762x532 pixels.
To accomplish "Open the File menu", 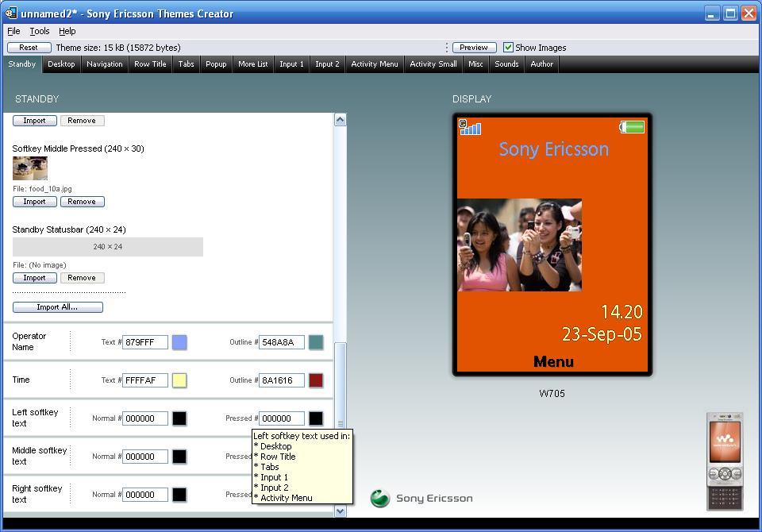I will click(13, 31).
